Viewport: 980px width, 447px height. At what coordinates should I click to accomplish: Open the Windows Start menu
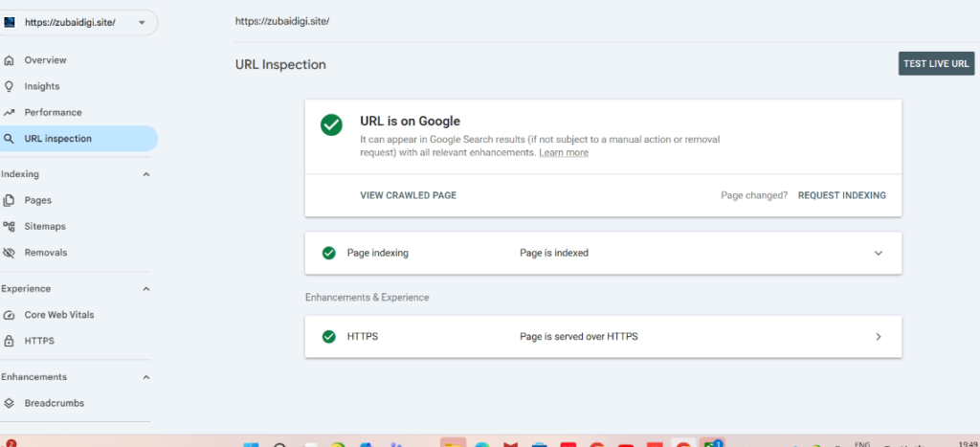tap(251, 444)
